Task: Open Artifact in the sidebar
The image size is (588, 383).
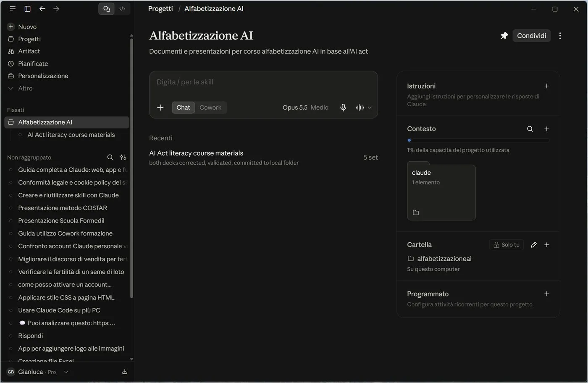Action: (x=29, y=51)
